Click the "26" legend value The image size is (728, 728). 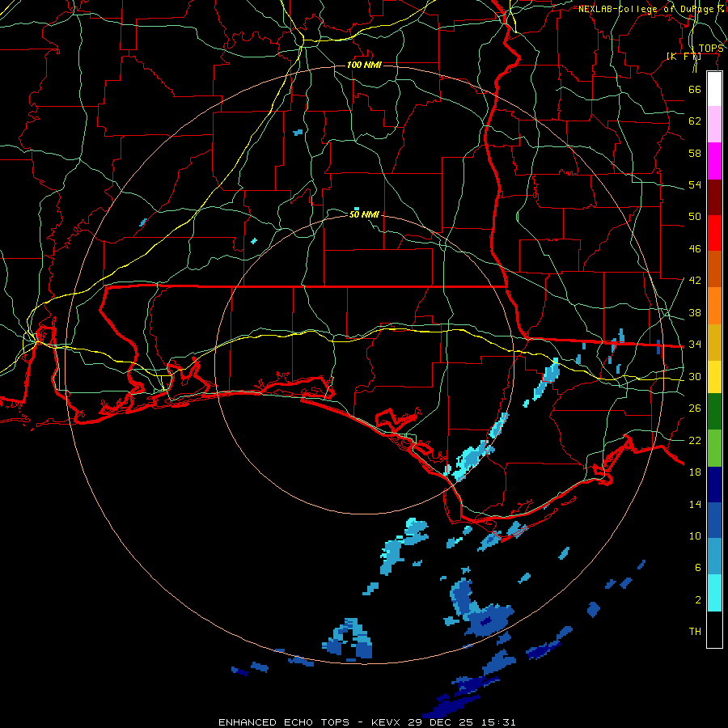click(x=695, y=408)
